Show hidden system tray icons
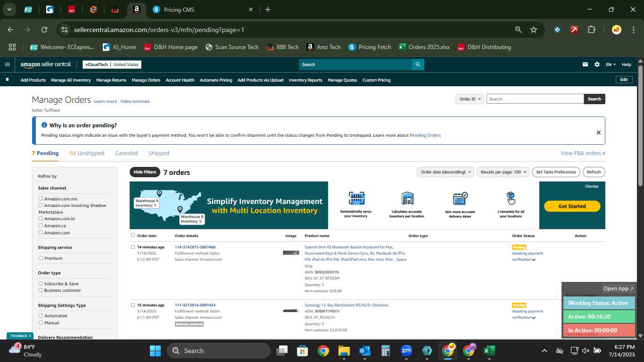The width and height of the screenshot is (644, 362). click(x=544, y=351)
